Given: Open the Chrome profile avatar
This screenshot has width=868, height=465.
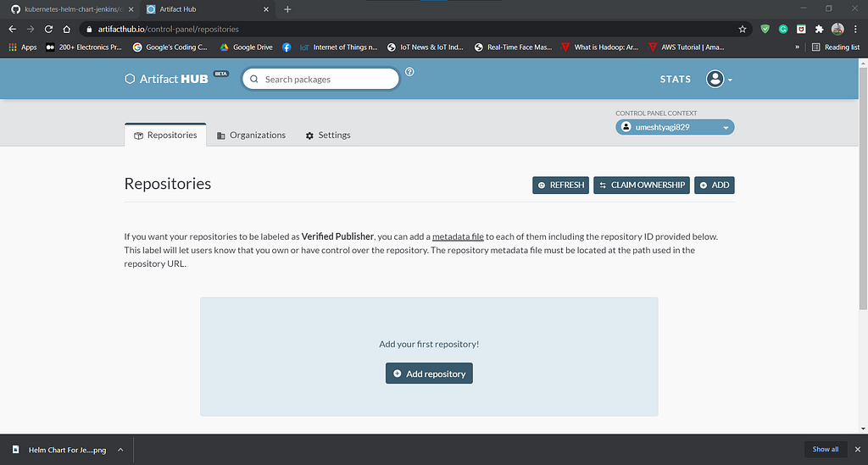Looking at the screenshot, I should click(837, 30).
